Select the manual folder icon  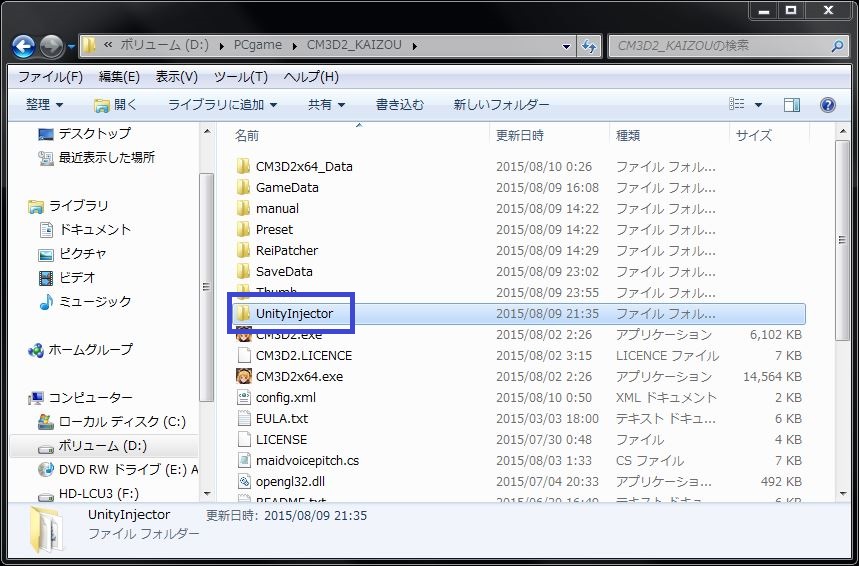(x=243, y=209)
